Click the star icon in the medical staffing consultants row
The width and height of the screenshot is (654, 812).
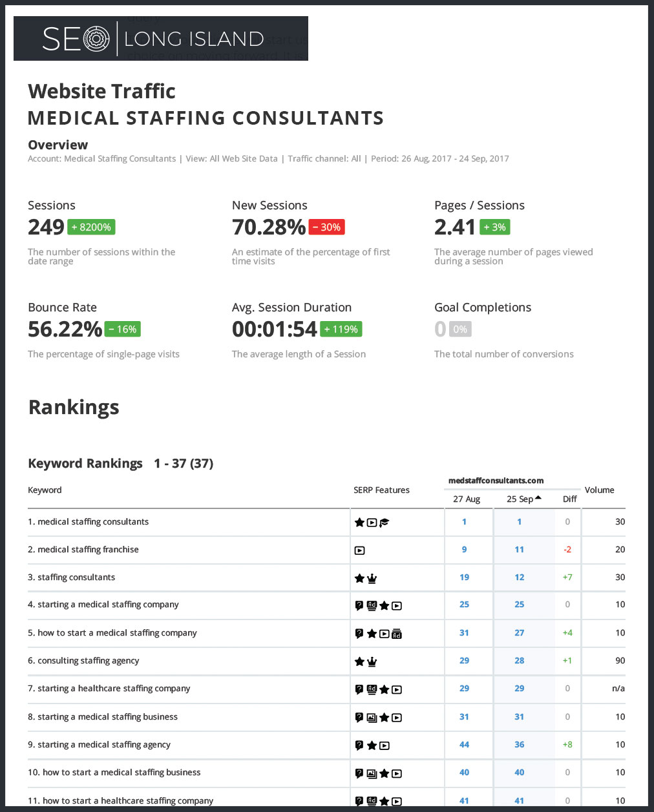[359, 523]
